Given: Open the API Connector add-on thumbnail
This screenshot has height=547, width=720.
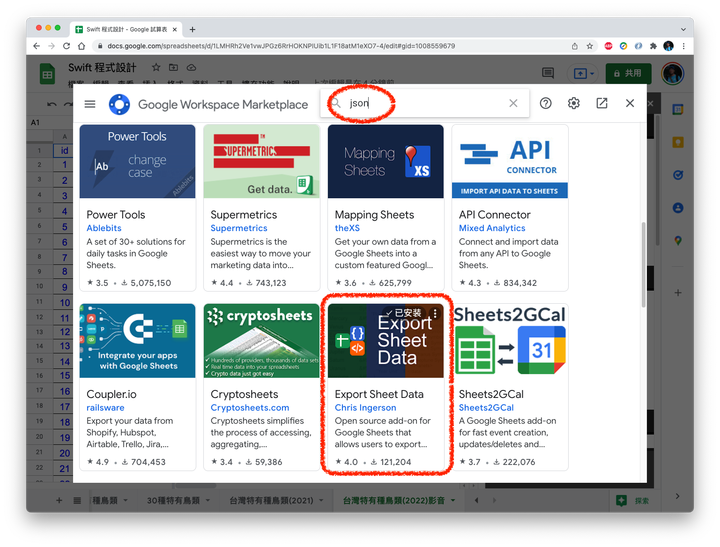Looking at the screenshot, I should [x=510, y=161].
